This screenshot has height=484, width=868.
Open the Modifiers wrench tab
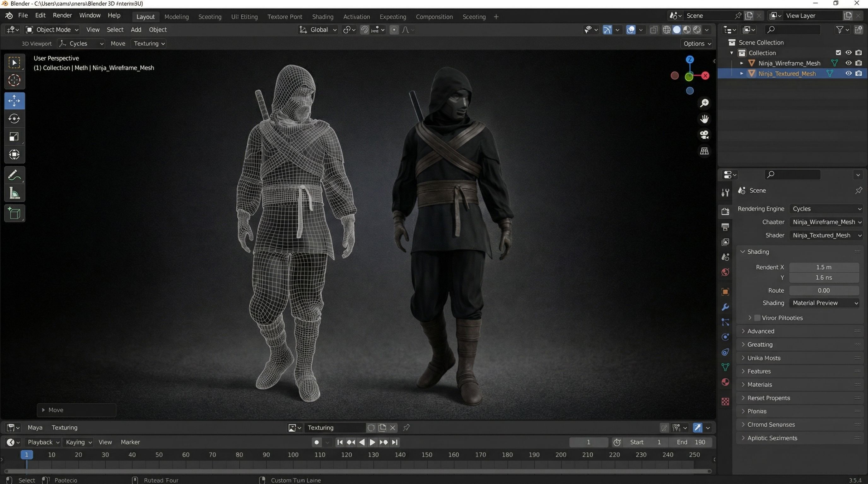click(725, 307)
